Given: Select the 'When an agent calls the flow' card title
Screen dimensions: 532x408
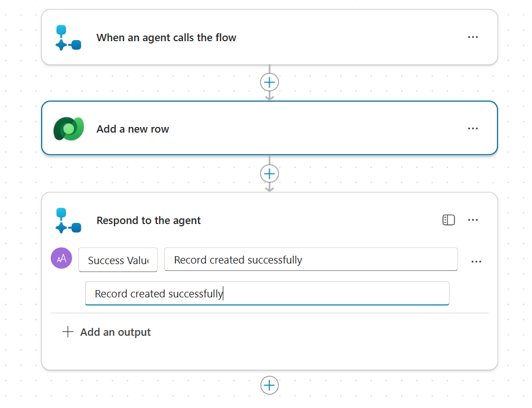Looking at the screenshot, I should tap(166, 38).
